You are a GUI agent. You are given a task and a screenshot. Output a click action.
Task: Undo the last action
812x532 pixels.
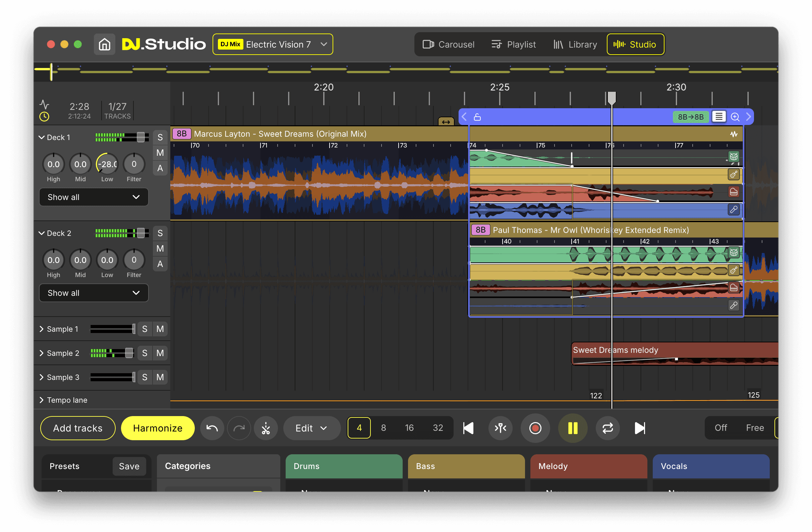[x=212, y=428]
